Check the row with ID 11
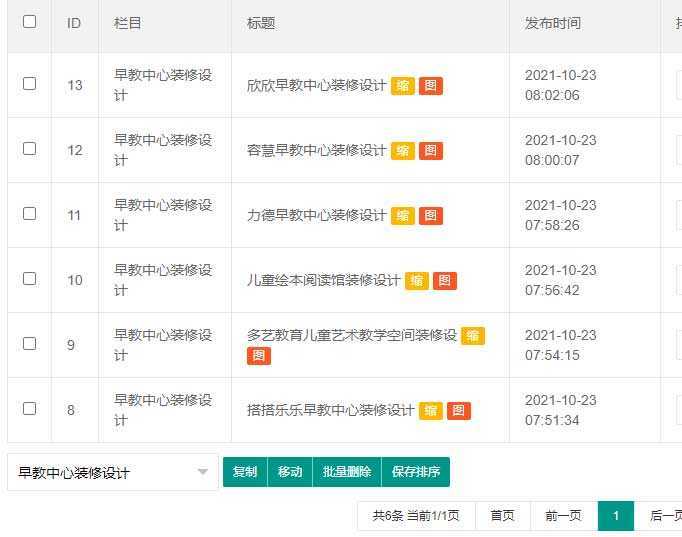 [x=29, y=213]
